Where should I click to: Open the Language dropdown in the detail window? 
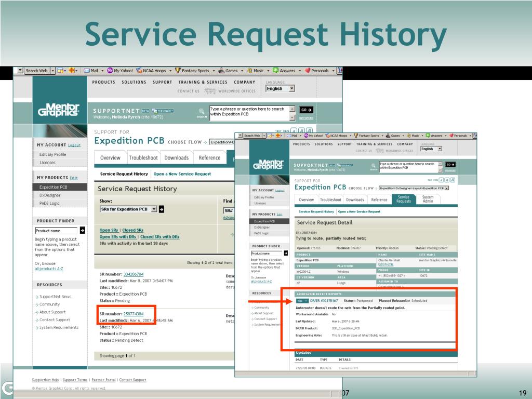(431, 149)
